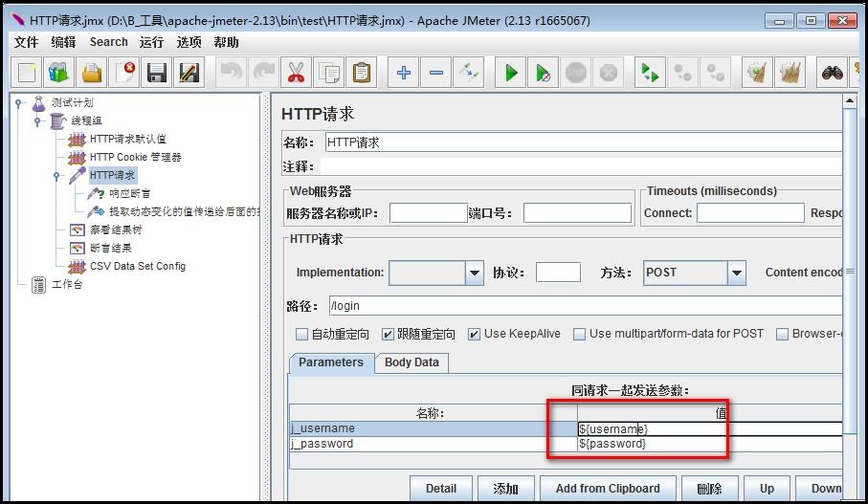
Task: Enable the 自动重定向 checkbox
Action: tap(301, 334)
